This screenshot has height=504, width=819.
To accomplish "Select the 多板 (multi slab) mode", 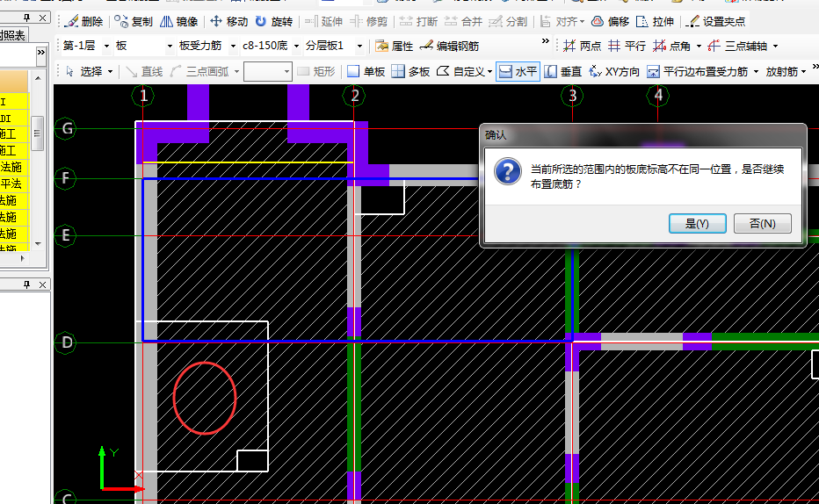I will 410,71.
